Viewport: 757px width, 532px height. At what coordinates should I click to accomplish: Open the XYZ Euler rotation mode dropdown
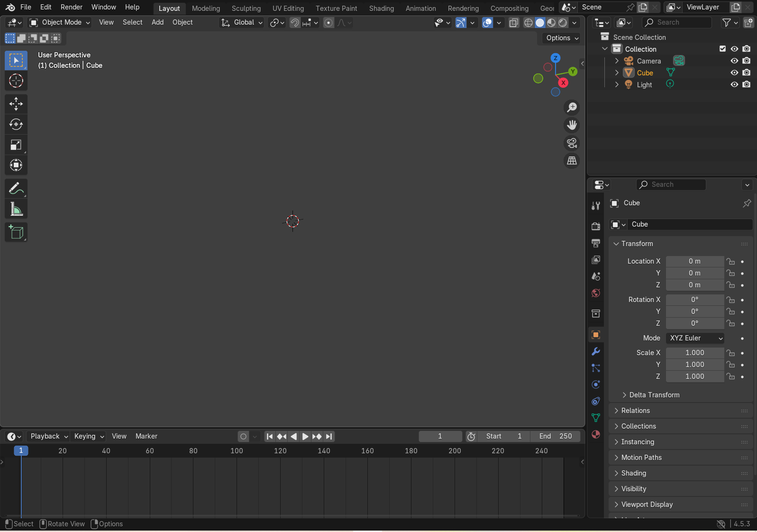pos(695,338)
